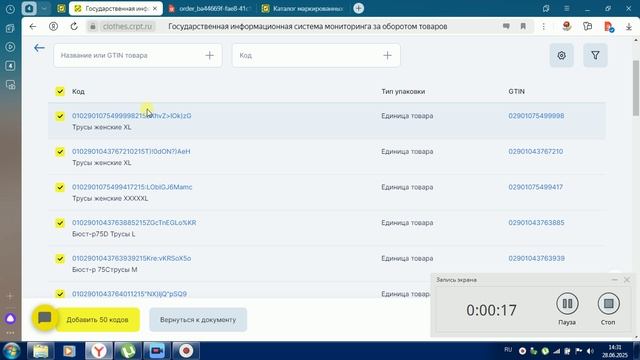Add a new browser tab with the plus button
The width and height of the screenshot is (640, 360).
pos(358,8)
